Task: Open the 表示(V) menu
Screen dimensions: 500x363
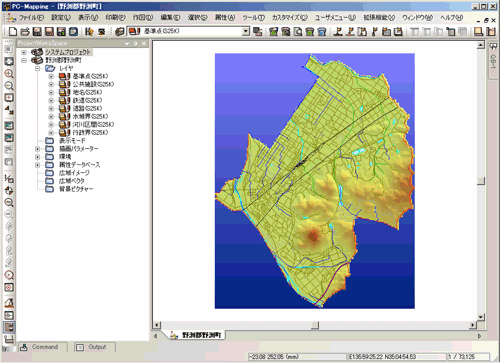Action: [x=88, y=18]
